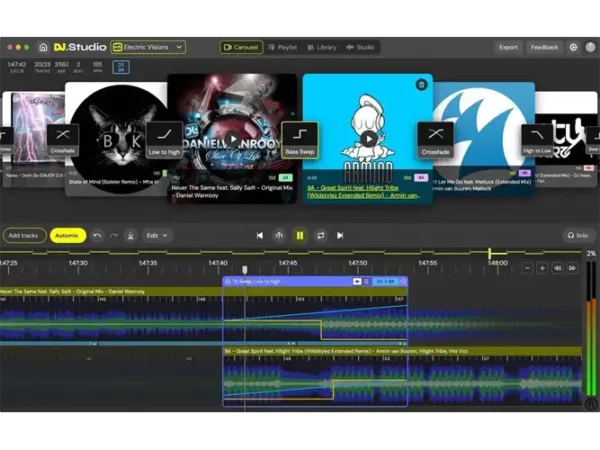Open the Feedback button
This screenshot has height=450, width=600.
coord(544,47)
